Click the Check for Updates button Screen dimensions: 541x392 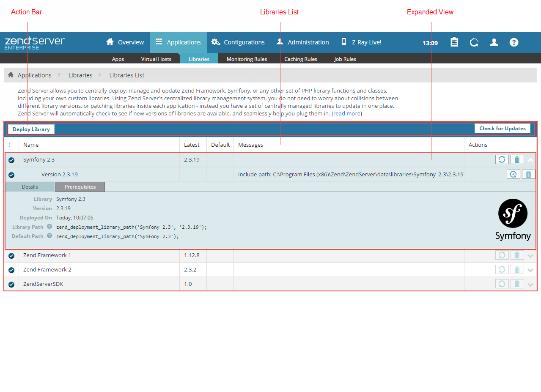pos(502,129)
